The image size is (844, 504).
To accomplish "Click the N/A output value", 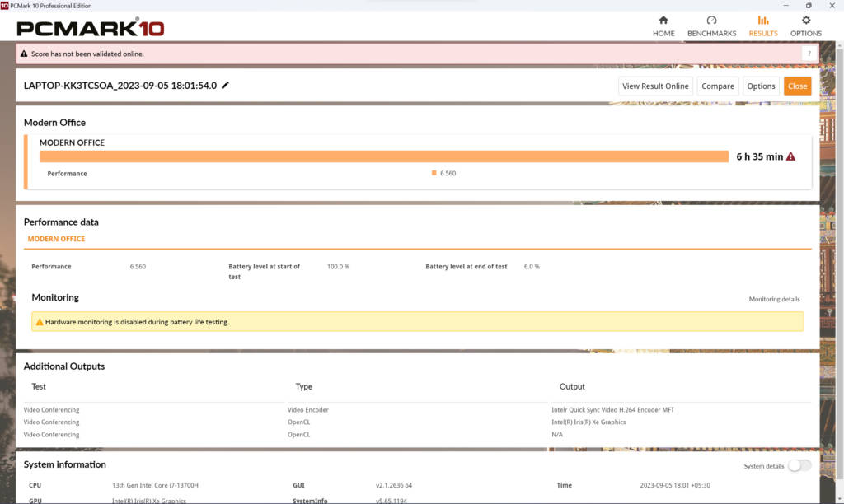I will [x=556, y=435].
